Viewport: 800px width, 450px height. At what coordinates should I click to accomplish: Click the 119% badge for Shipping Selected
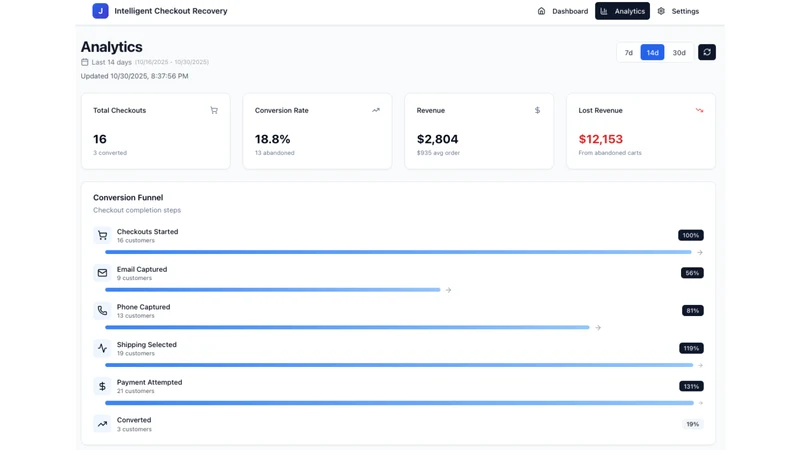coord(691,348)
